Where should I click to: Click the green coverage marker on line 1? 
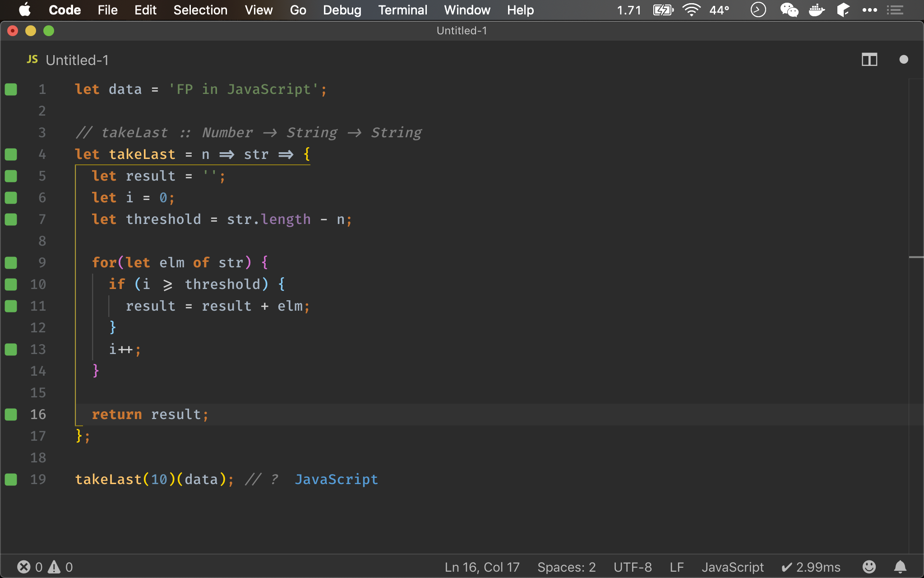coord(11,89)
